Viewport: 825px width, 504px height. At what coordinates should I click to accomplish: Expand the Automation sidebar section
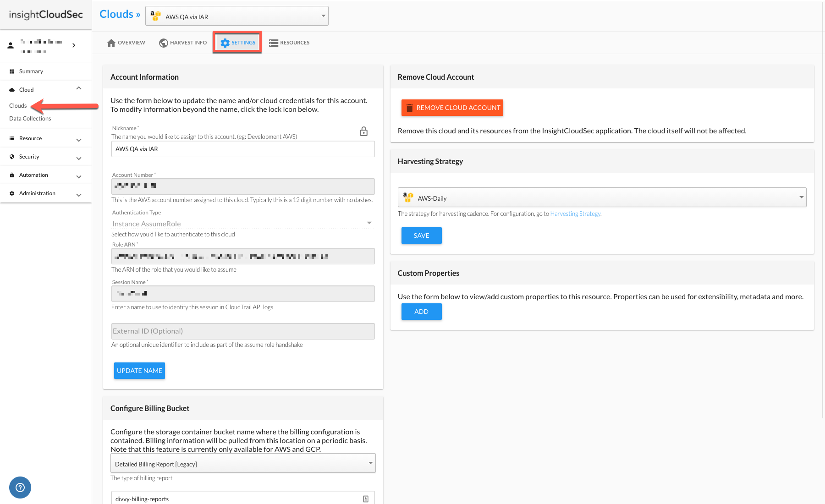pos(79,176)
